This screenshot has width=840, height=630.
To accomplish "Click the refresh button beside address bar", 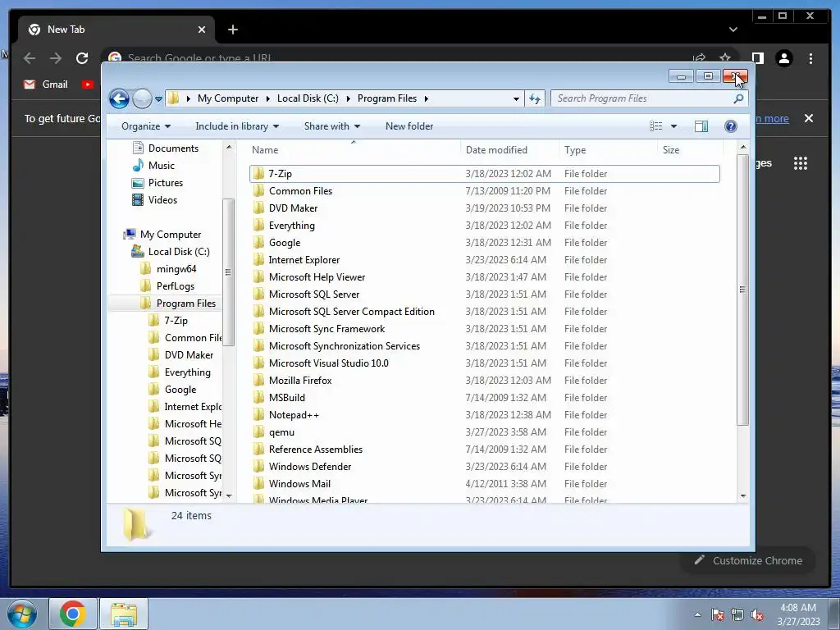I will tap(535, 98).
